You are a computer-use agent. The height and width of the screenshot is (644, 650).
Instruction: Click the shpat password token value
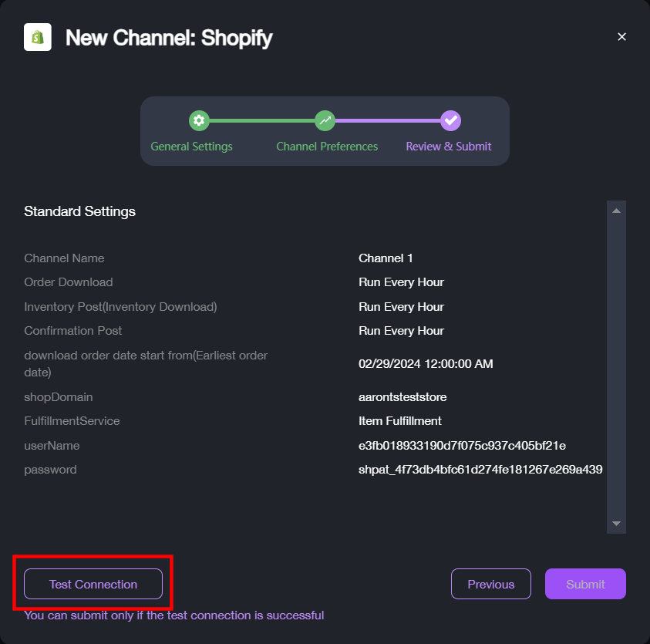tap(480, 470)
